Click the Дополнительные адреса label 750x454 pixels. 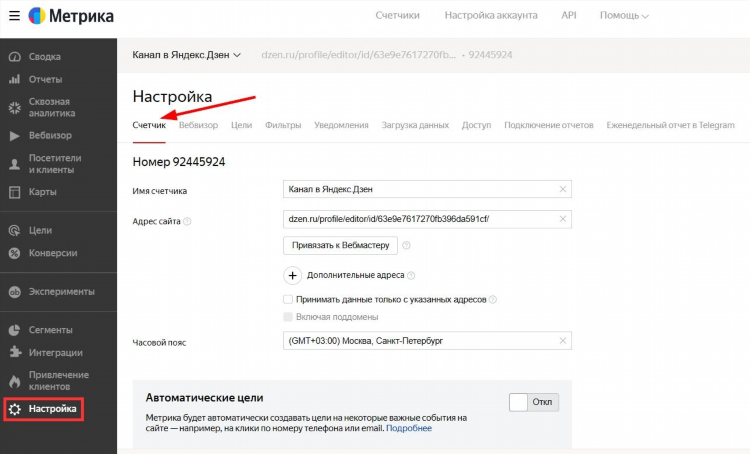pos(355,276)
